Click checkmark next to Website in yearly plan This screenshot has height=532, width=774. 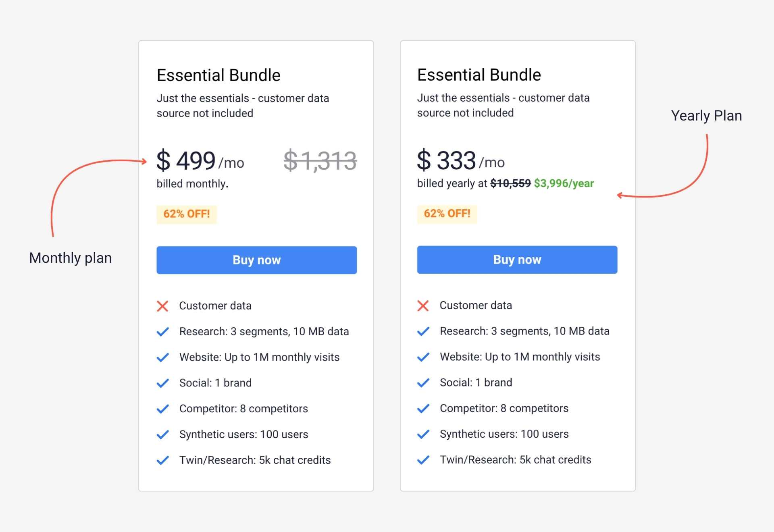423,357
